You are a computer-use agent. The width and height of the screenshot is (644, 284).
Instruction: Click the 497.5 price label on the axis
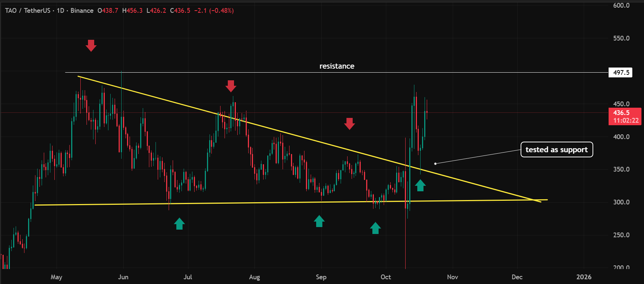point(621,72)
